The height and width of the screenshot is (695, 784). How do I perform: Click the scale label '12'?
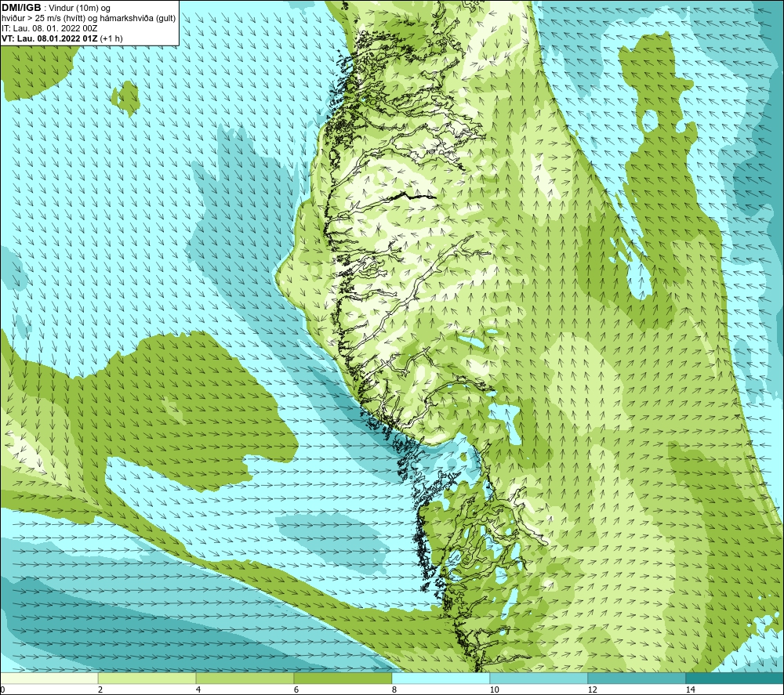click(x=593, y=690)
